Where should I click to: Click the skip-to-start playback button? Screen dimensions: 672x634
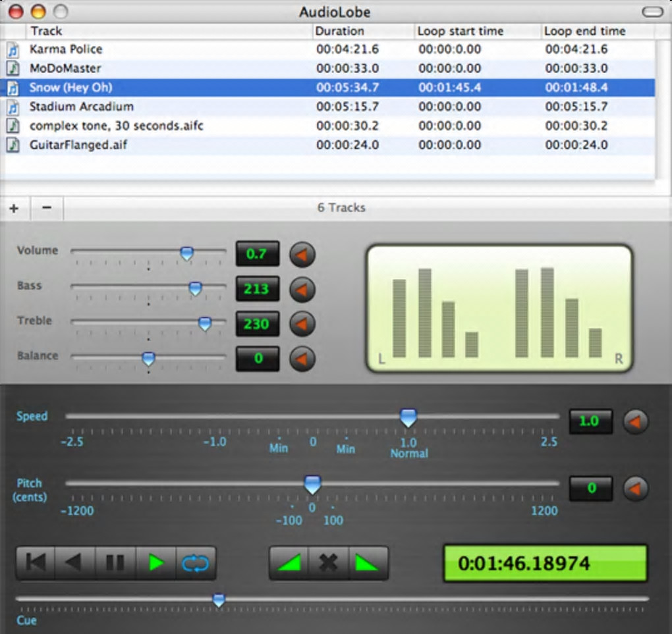point(36,563)
